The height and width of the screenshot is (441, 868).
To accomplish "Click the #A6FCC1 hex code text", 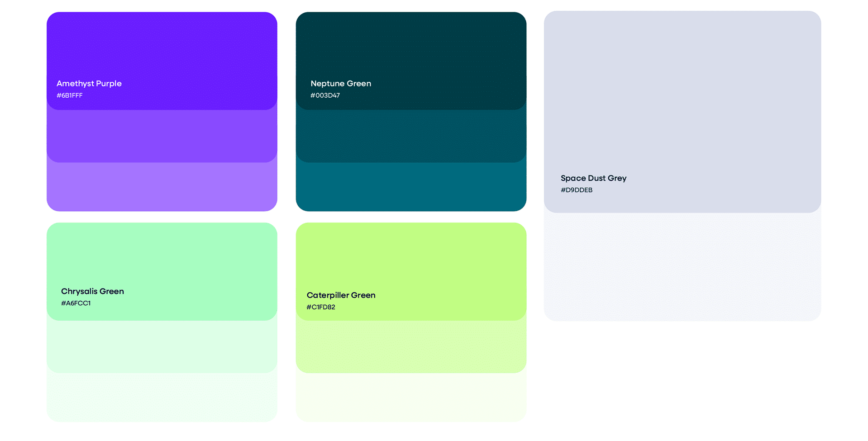I will [x=76, y=303].
